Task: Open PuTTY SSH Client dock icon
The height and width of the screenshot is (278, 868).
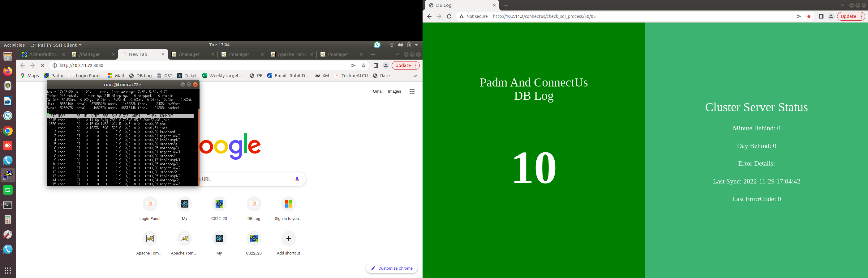Action: point(8,175)
